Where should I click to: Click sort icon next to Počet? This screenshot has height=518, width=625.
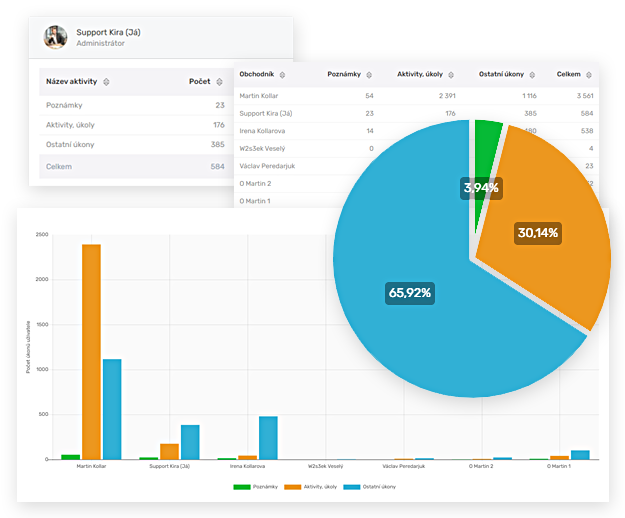pos(219,82)
